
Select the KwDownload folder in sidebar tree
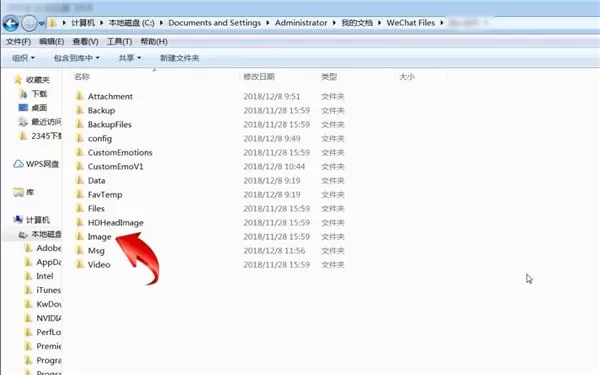49,304
